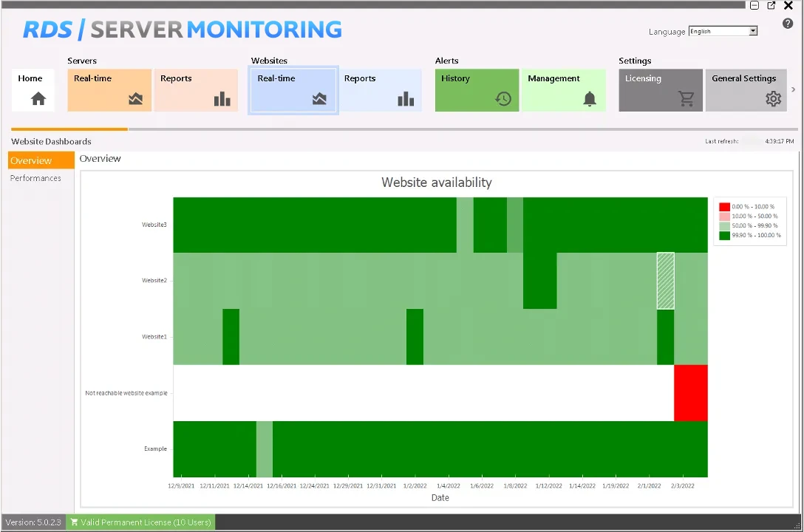Click Websites Real-time tile

[x=293, y=90]
